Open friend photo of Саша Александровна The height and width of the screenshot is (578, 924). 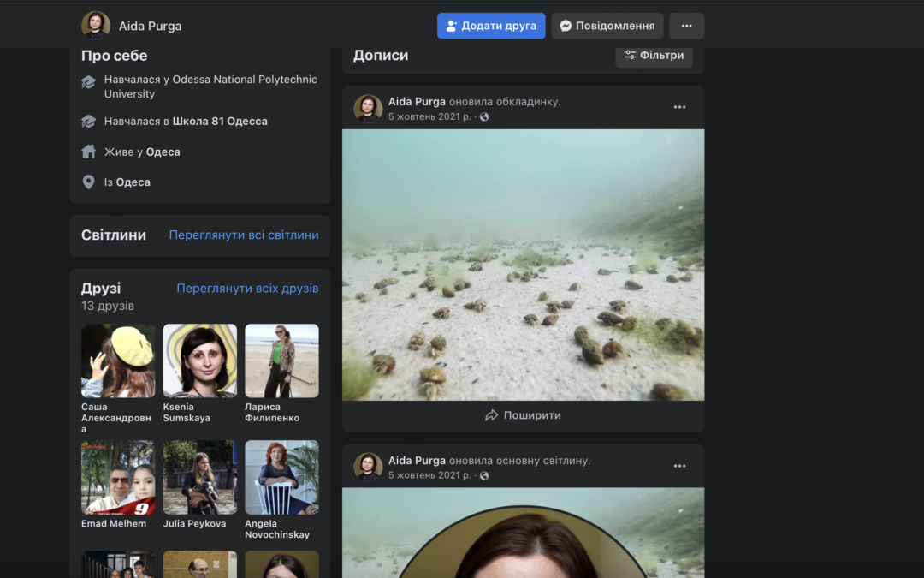pos(118,361)
